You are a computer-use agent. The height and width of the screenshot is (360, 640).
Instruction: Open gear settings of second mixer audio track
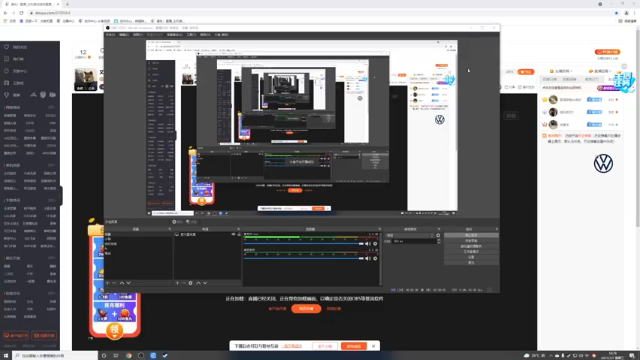(375, 258)
